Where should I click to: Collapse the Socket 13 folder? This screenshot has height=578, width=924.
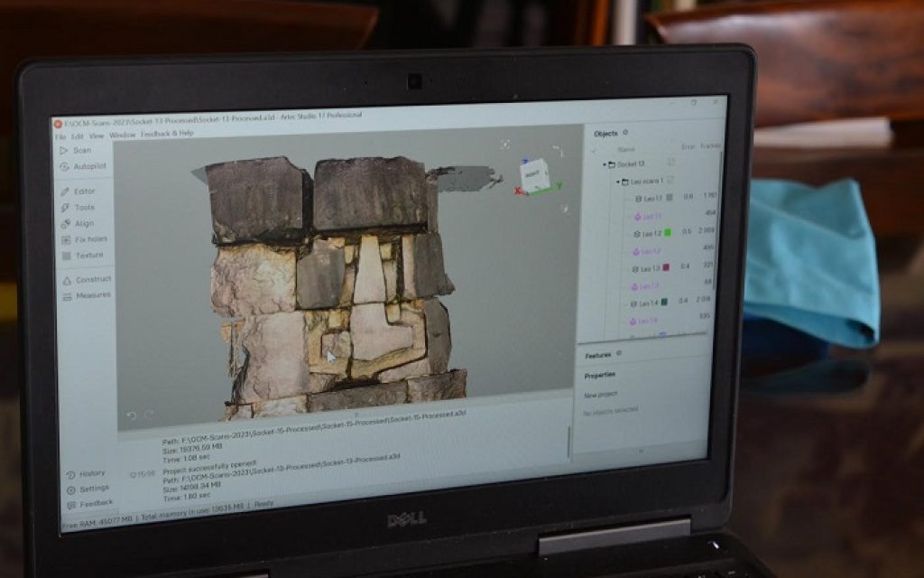click(605, 165)
